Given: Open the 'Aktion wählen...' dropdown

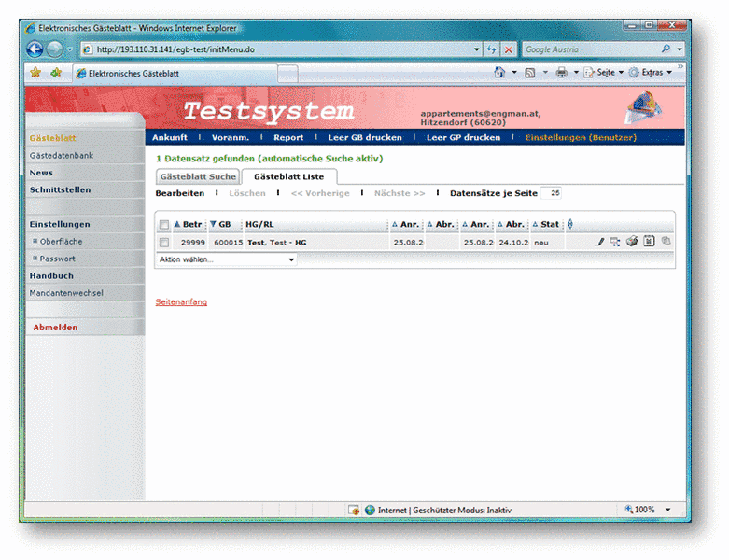Looking at the screenshot, I should [x=227, y=259].
